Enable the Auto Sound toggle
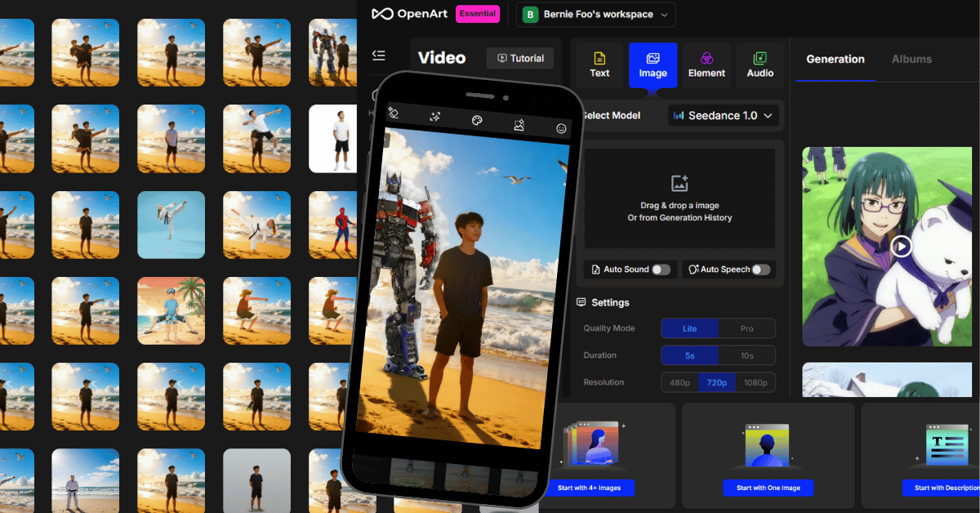The height and width of the screenshot is (513, 980). click(661, 270)
